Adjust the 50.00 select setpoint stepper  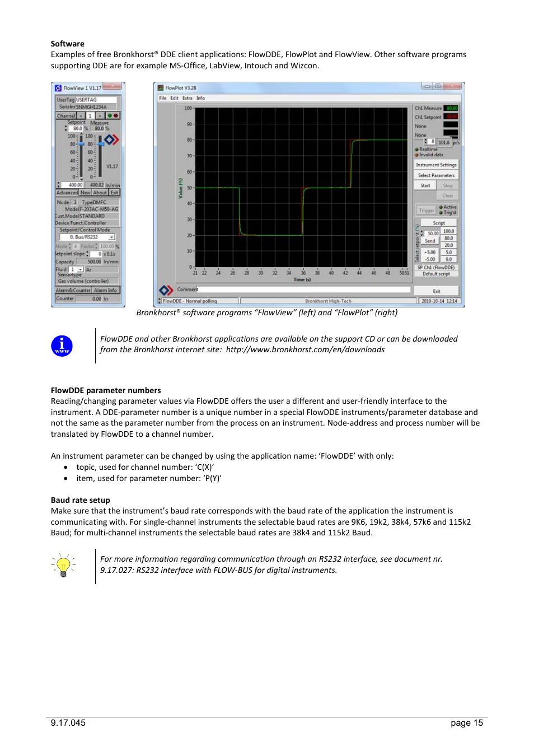point(422,233)
